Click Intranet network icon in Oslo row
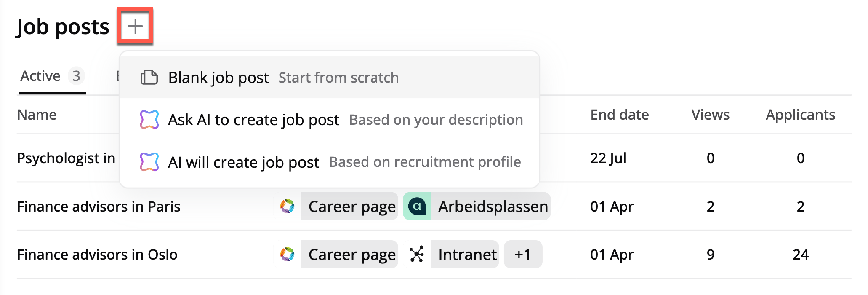The height and width of the screenshot is (295, 868). pos(417,255)
